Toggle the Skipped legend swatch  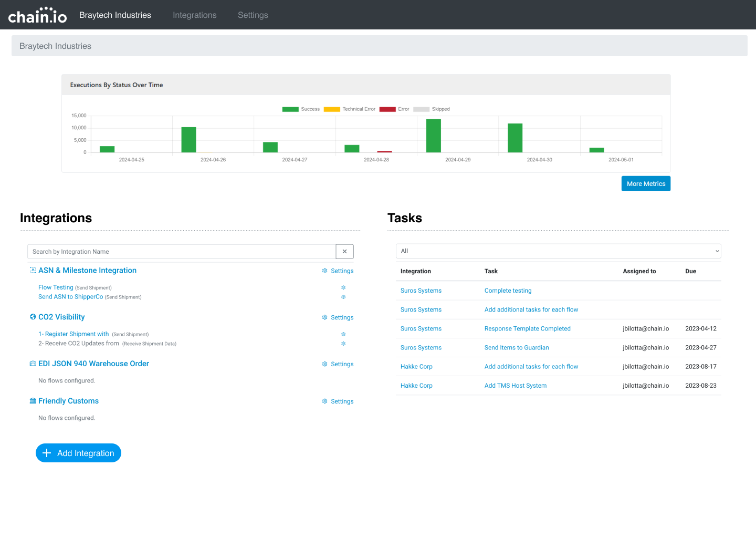pos(421,109)
